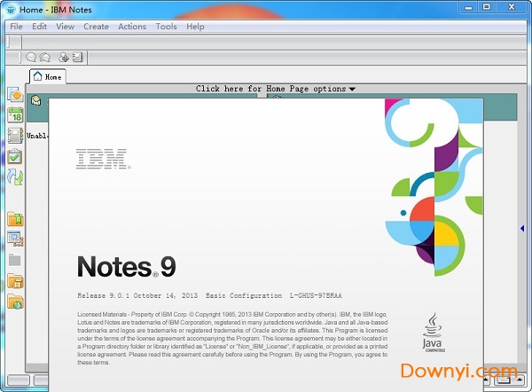Screen dimensions: 532x392
Task: Open the Edit menu
Action: point(39,27)
